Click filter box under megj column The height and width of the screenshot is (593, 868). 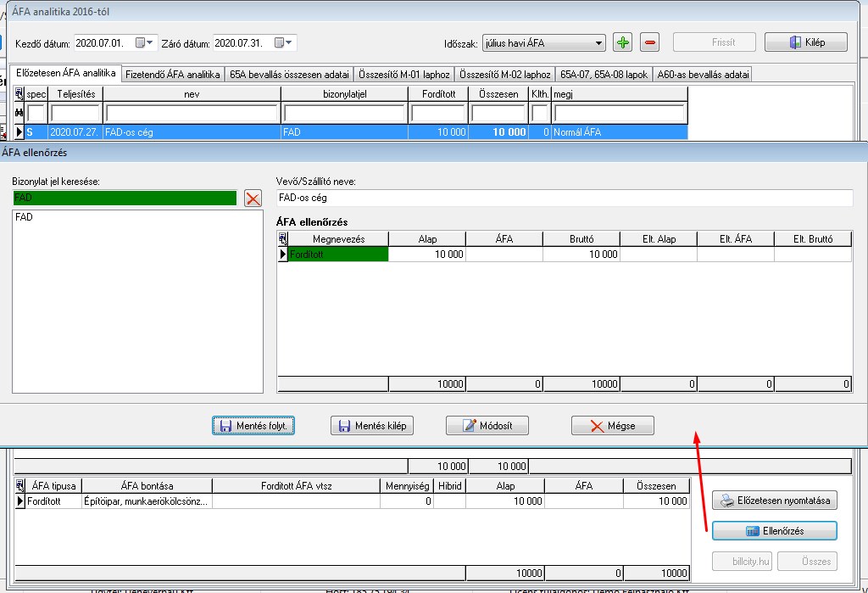click(x=620, y=113)
